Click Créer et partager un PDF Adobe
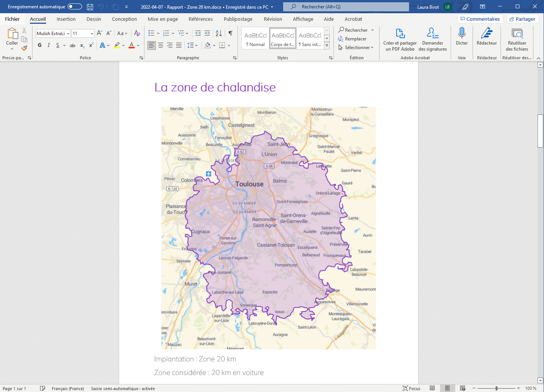 400,40
